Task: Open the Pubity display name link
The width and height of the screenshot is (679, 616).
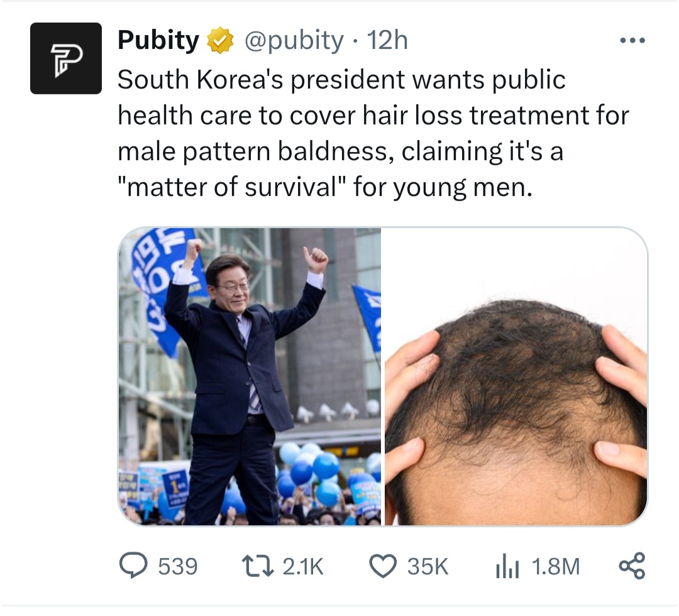Action: click(158, 40)
